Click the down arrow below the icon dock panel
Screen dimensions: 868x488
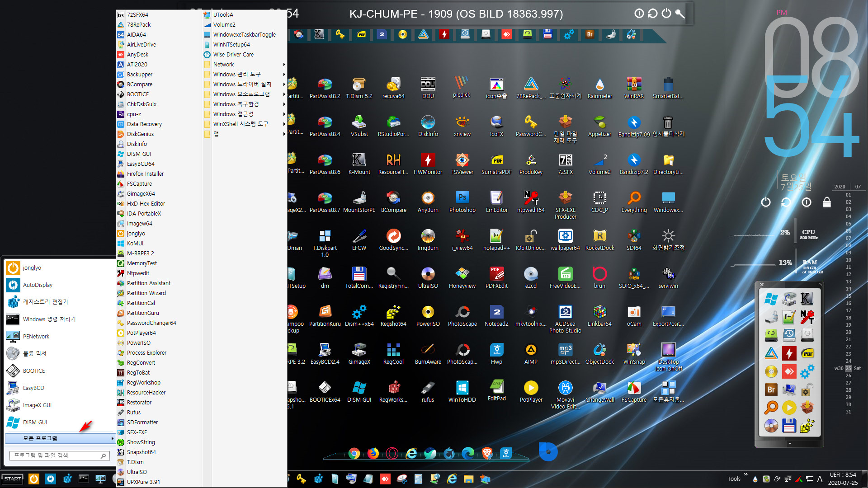(x=790, y=444)
